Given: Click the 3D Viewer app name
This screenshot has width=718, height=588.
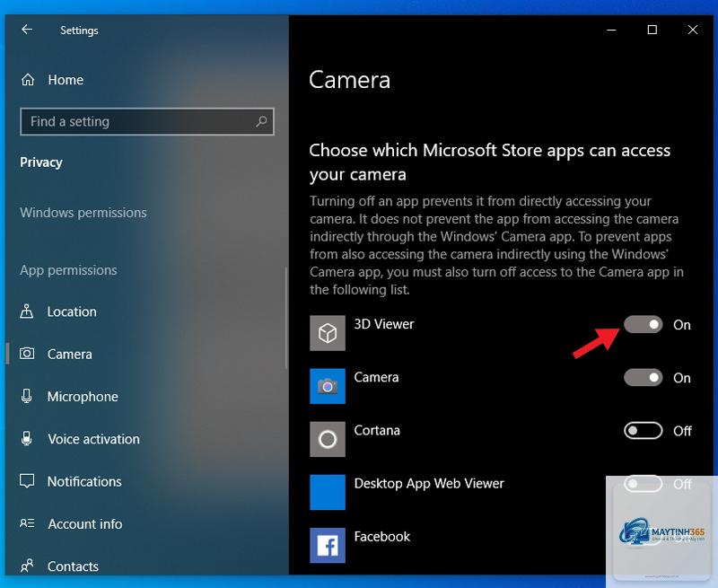Looking at the screenshot, I should [x=384, y=324].
